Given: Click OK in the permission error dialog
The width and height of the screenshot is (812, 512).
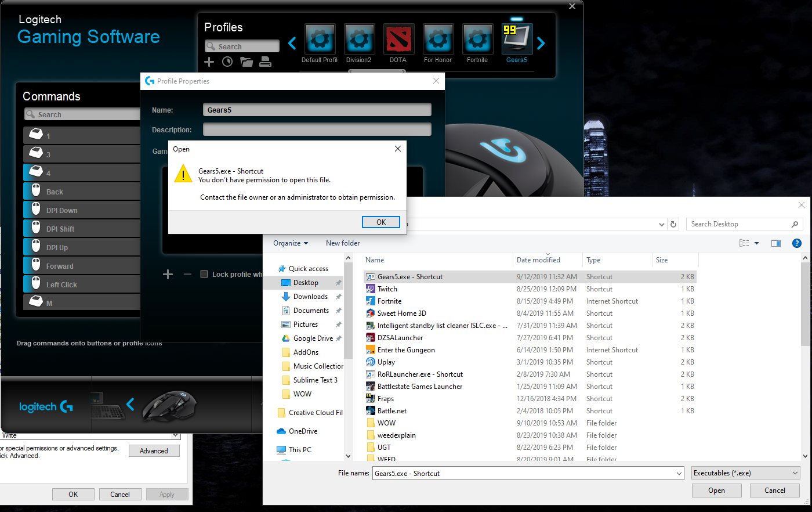Looking at the screenshot, I should click(x=381, y=222).
